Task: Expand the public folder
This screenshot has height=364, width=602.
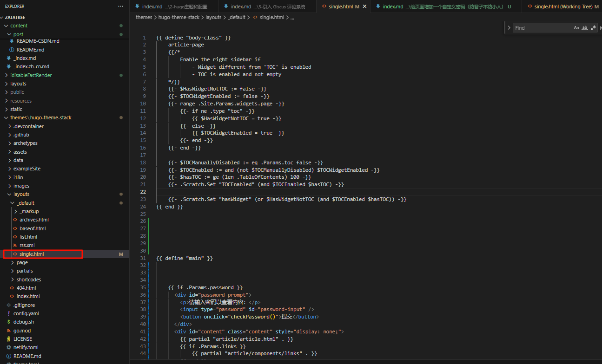Action: tap(6, 92)
